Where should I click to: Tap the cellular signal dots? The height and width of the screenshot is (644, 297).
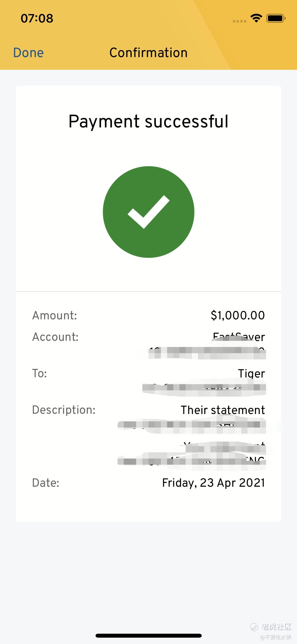tap(239, 21)
